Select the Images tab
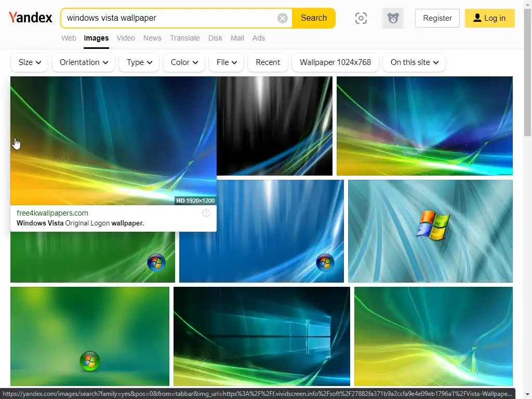The image size is (532, 399). point(96,38)
